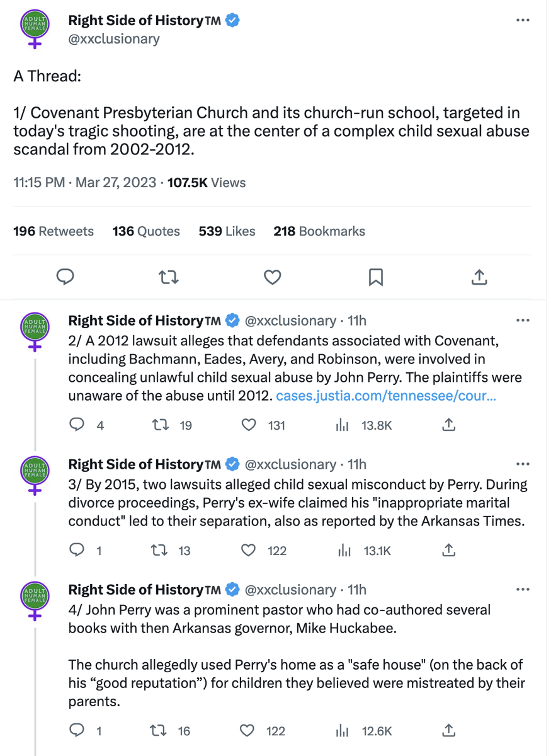This screenshot has width=551, height=756.
Task: Open more options on main tweet
Action: (522, 21)
